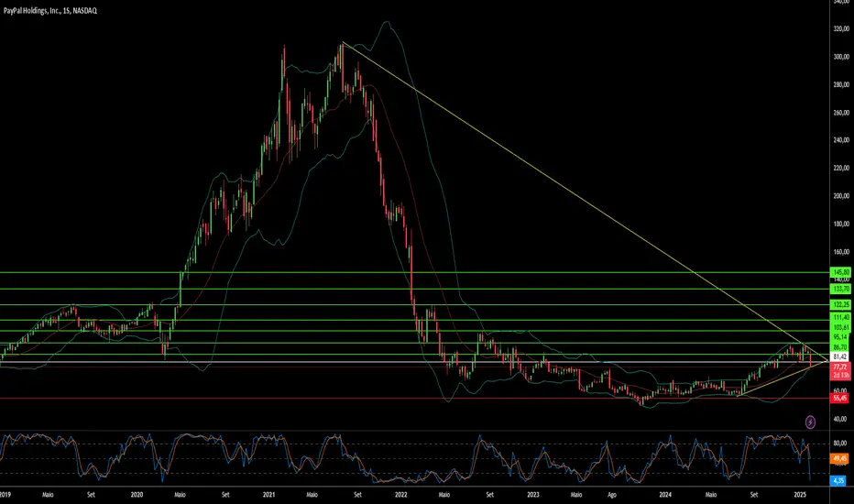Click the orange 49,45 oscillator value label

(840, 459)
